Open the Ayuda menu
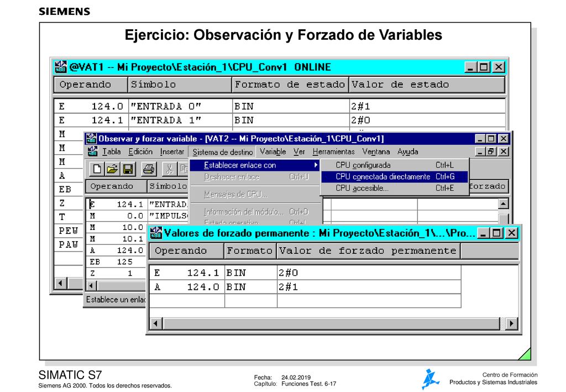Image resolution: width=566 pixels, height=392 pixels. [408, 151]
